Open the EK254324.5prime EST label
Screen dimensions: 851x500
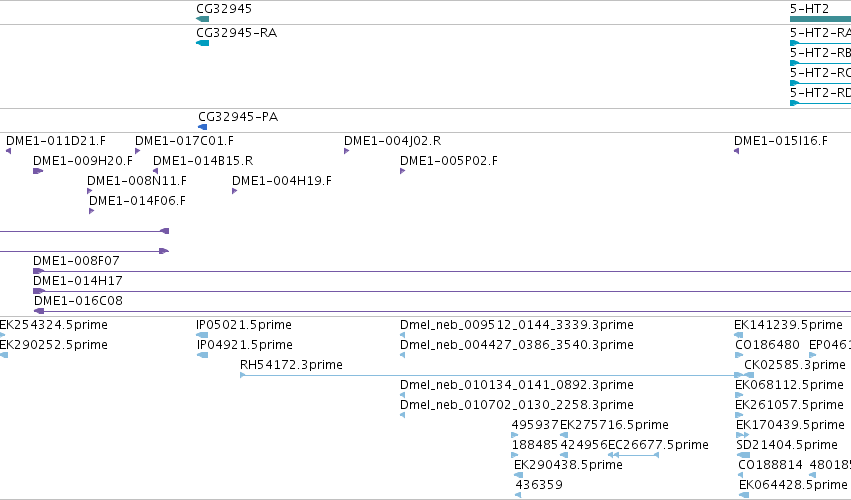[53, 325]
